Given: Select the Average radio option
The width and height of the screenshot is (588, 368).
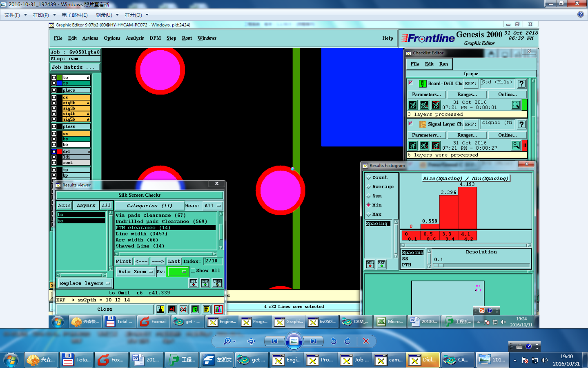Looking at the screenshot, I should (x=369, y=187).
